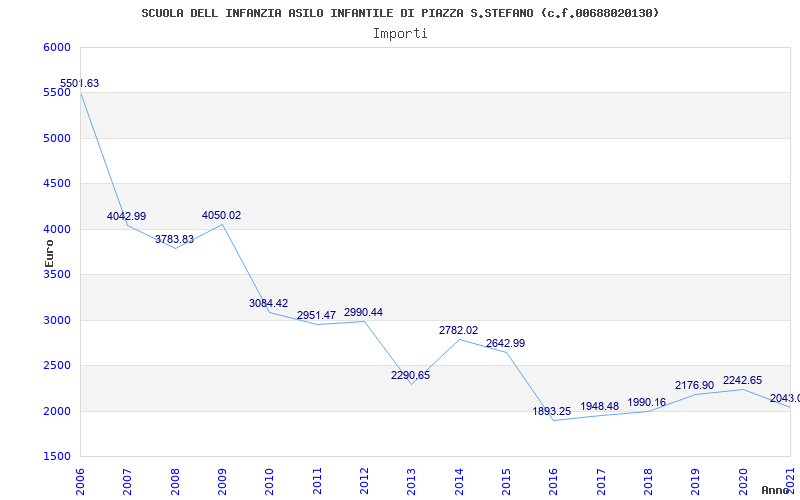Click the Euro y-axis title
Screen dimensions: 800x500
click(x=49, y=253)
